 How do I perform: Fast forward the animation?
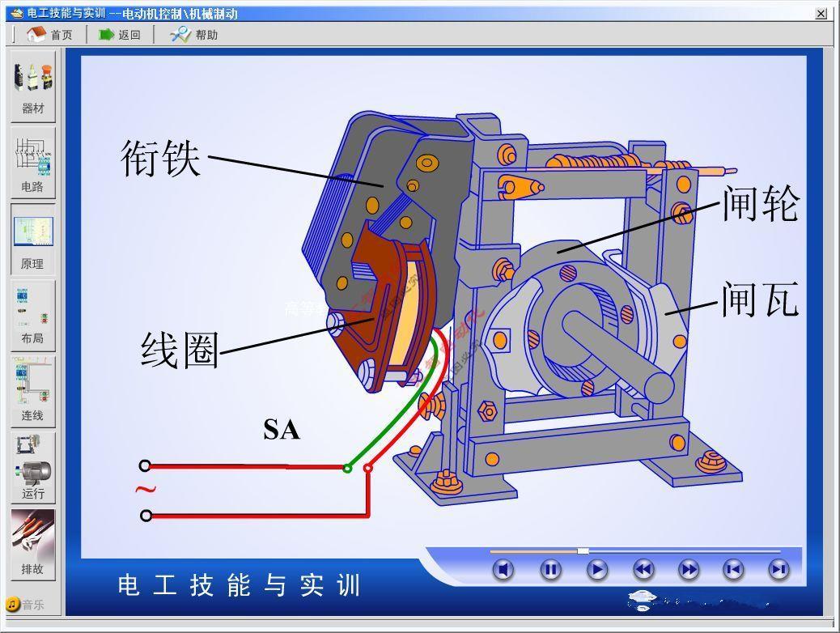(x=689, y=570)
